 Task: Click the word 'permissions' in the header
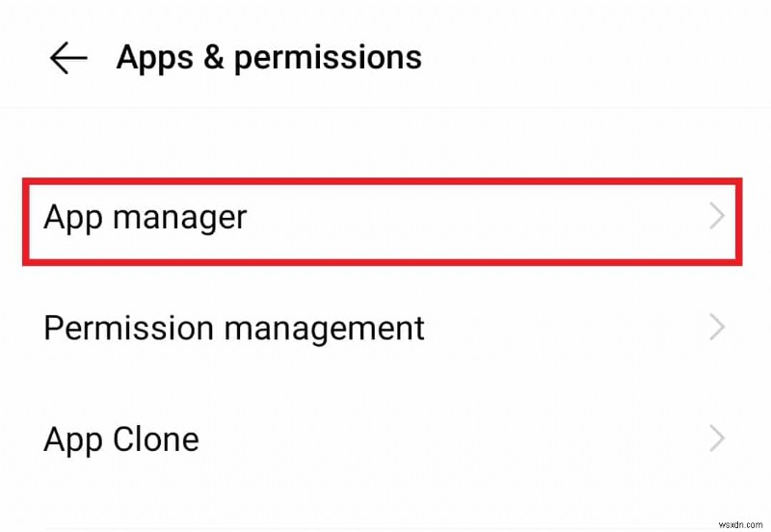[x=328, y=59]
